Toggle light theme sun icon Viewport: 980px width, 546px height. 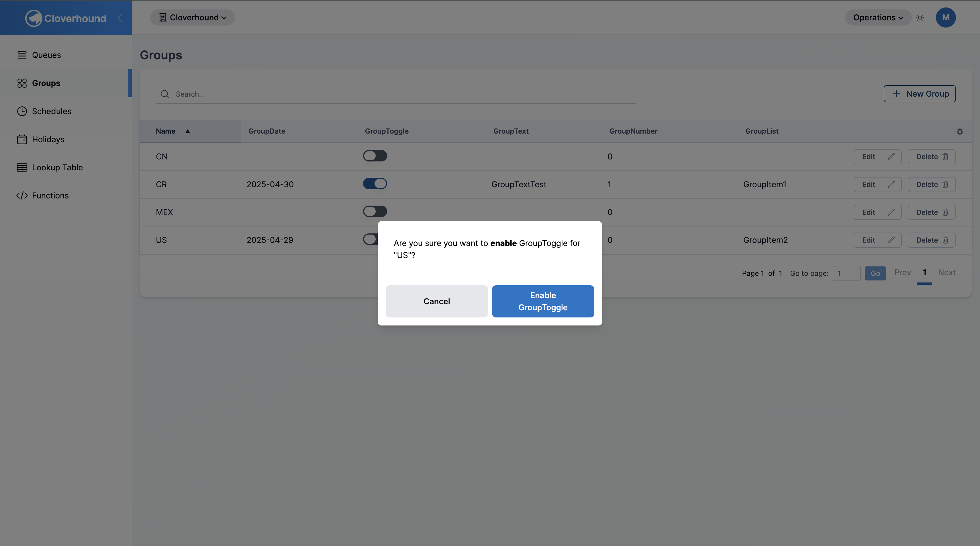[x=920, y=17]
